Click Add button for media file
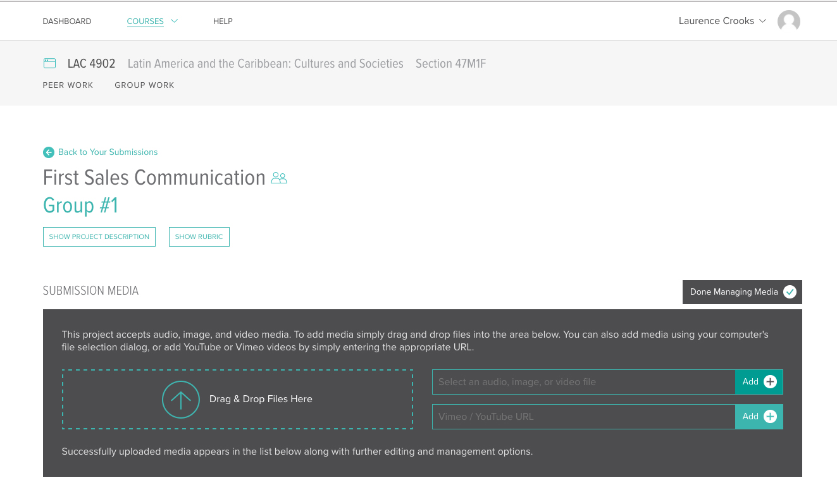 (x=759, y=382)
